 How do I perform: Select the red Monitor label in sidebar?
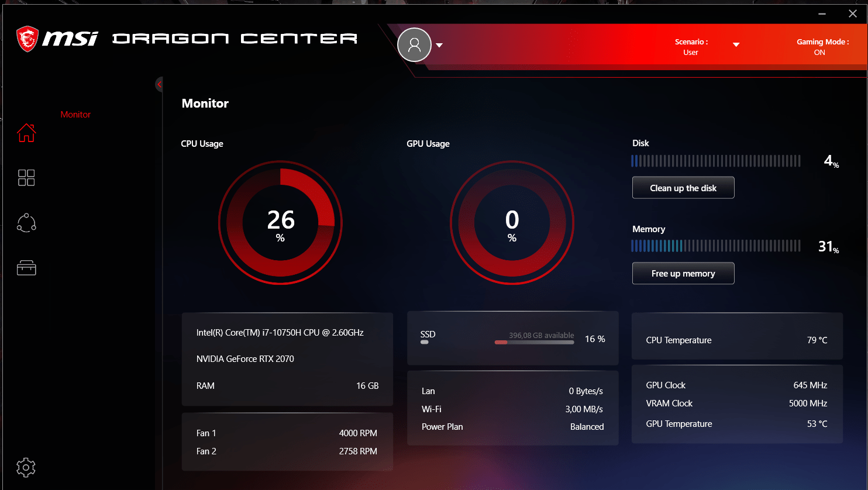(x=75, y=115)
